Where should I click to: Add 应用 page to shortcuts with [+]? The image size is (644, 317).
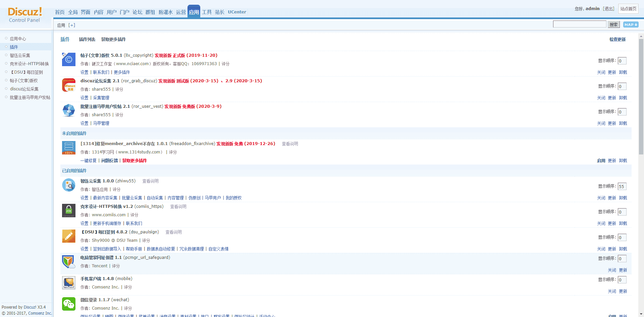tap(72, 25)
